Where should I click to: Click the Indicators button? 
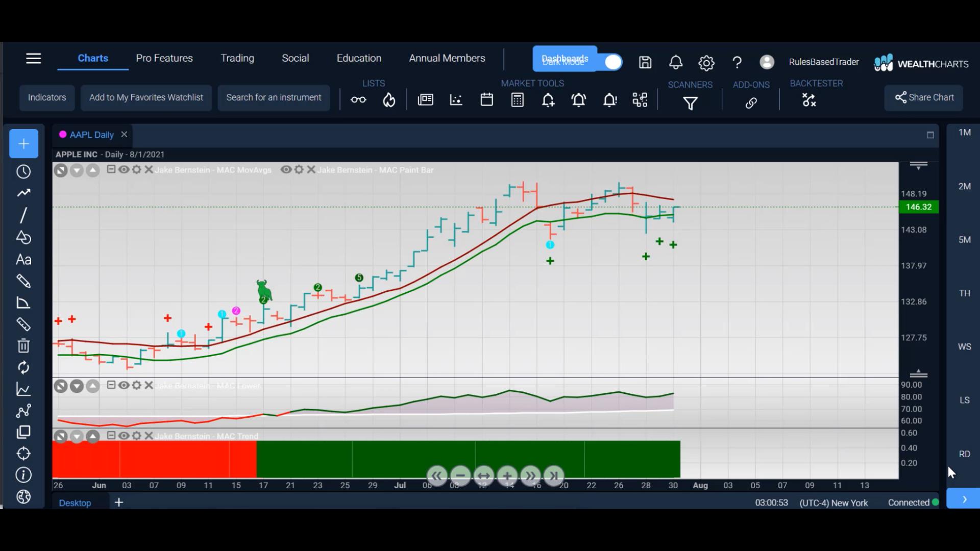pyautogui.click(x=47, y=97)
